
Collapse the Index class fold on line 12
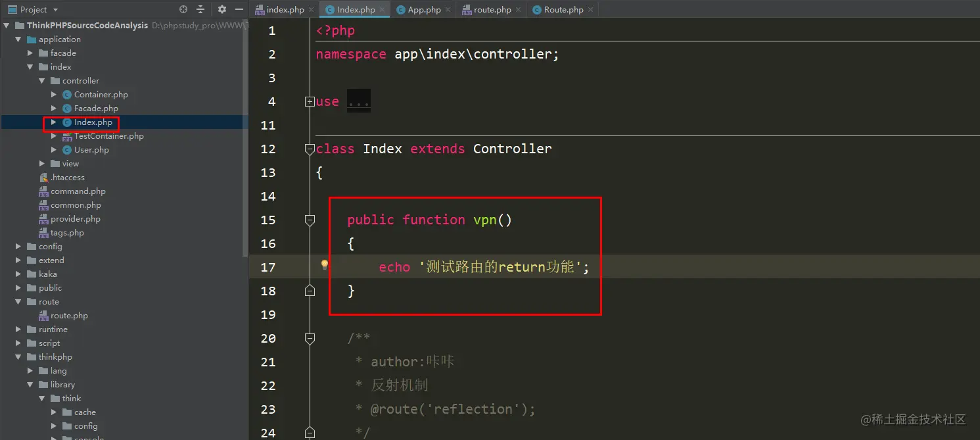tap(310, 149)
